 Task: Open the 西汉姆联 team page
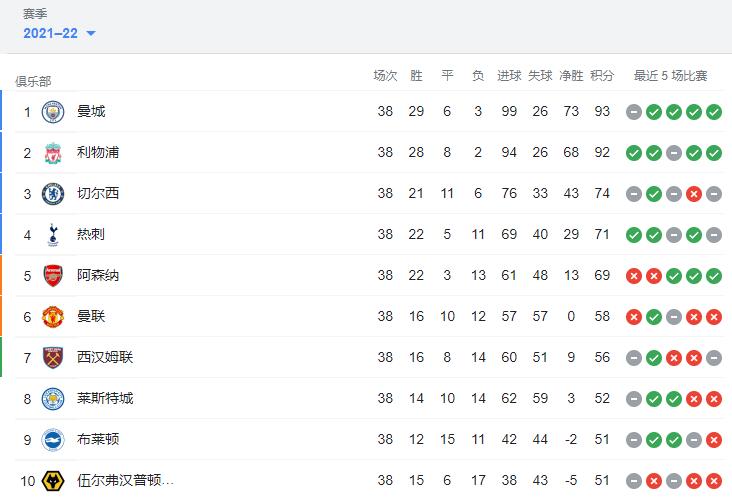(x=105, y=357)
